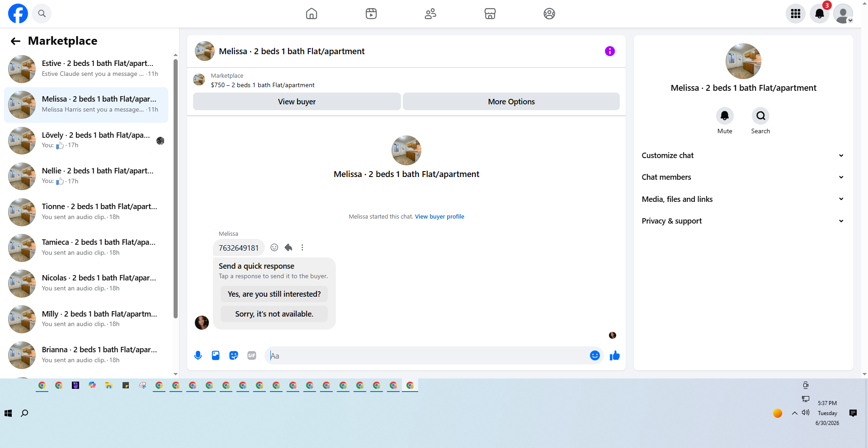
Task: Open the notifications bell with badge 3
Action: click(819, 14)
